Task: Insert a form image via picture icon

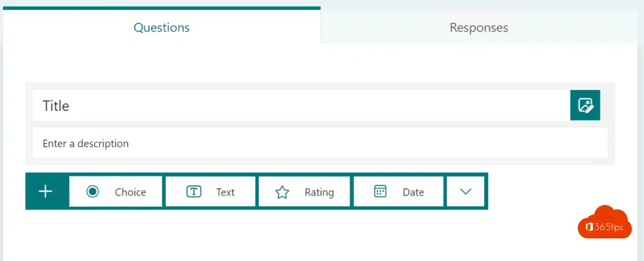Action: [585, 105]
